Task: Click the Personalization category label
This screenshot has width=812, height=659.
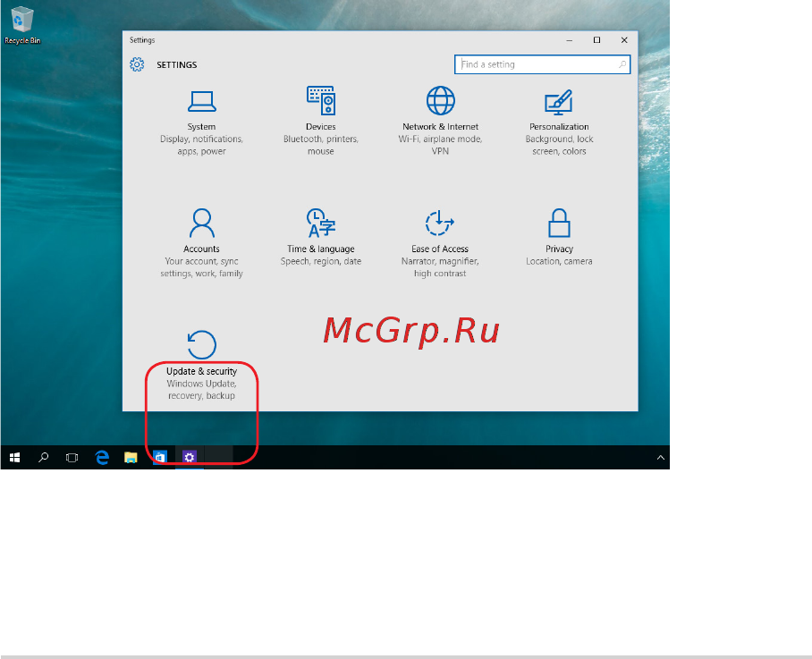Action: point(559,127)
